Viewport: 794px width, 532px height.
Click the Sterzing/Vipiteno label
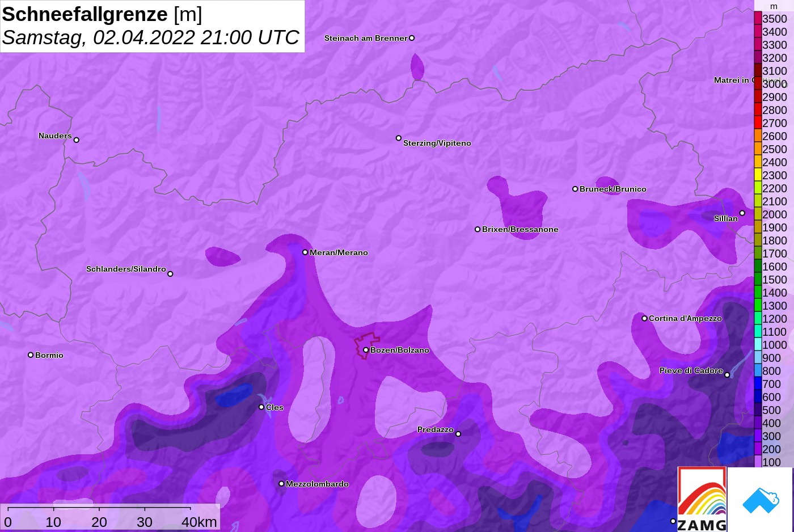point(437,143)
